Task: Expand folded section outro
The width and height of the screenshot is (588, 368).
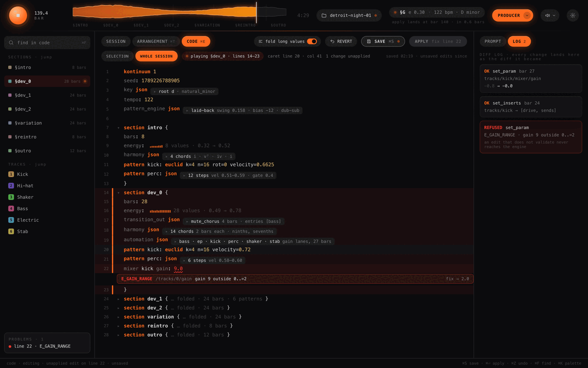Action: 119,335
